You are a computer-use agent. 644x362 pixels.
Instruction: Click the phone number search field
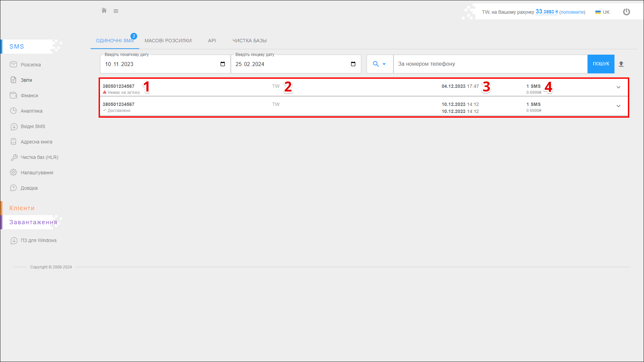[490, 64]
